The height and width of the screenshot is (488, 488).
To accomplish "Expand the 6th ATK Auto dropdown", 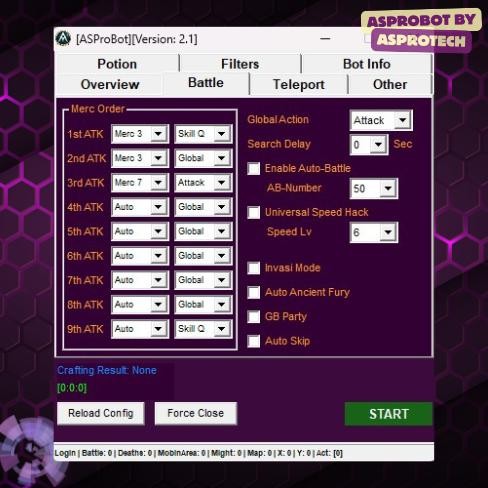I will tap(140, 256).
